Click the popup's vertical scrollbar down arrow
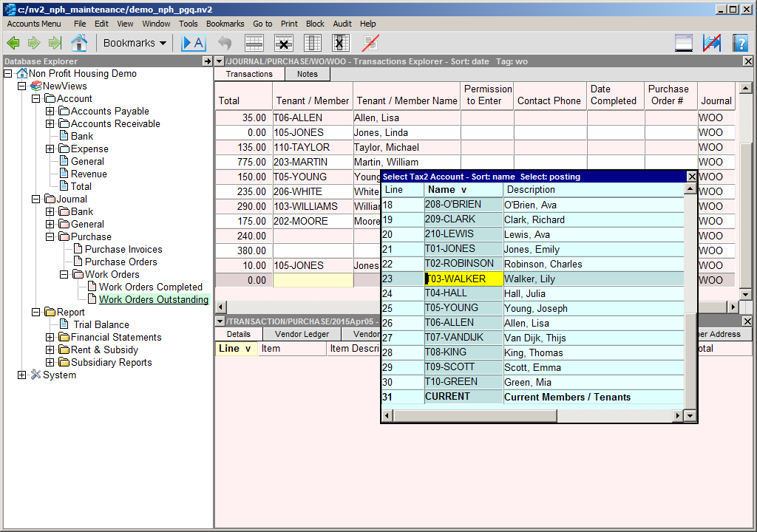Screen dimensions: 757x532 (x=690, y=416)
